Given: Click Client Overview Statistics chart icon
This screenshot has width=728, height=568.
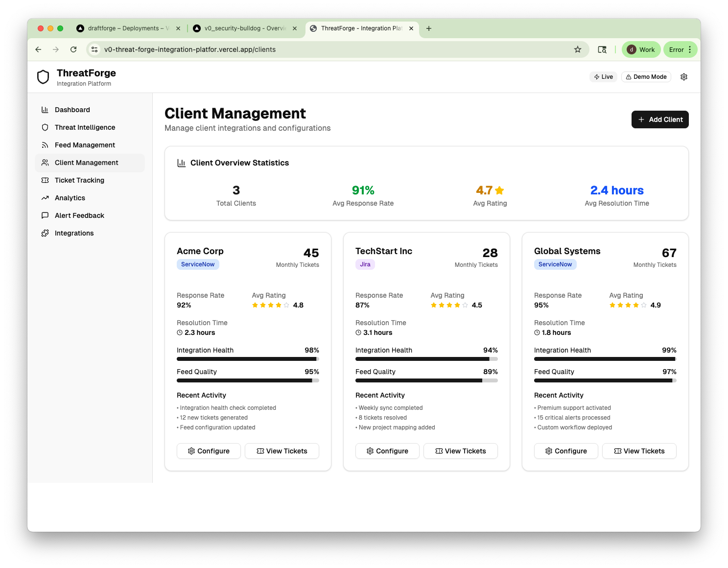Looking at the screenshot, I should tap(182, 163).
